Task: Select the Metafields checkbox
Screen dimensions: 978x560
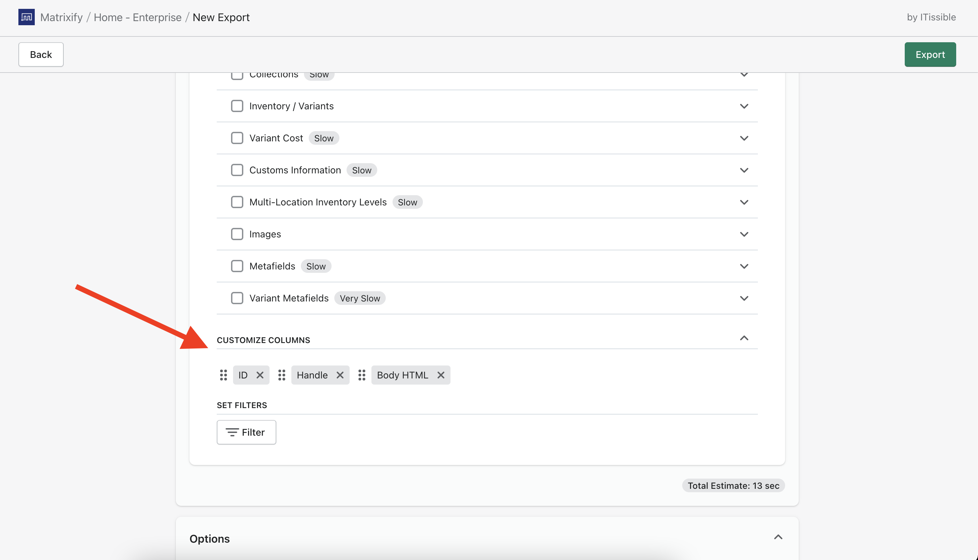Action: point(237,266)
